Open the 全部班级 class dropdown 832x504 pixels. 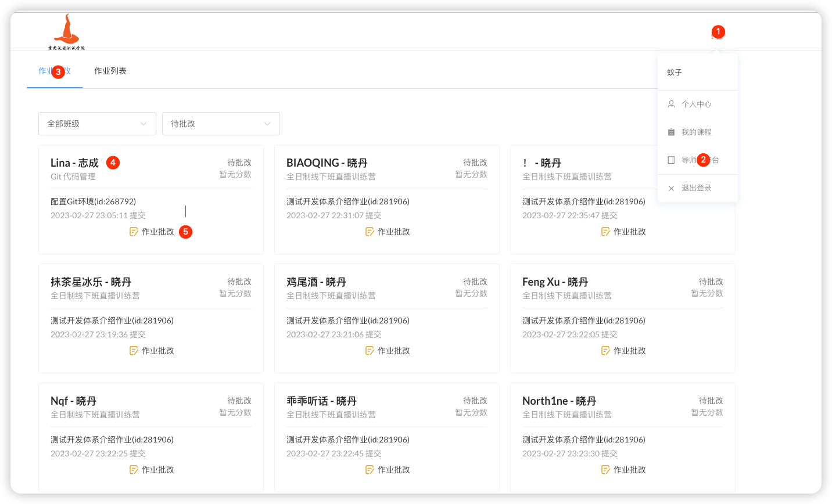click(x=97, y=124)
